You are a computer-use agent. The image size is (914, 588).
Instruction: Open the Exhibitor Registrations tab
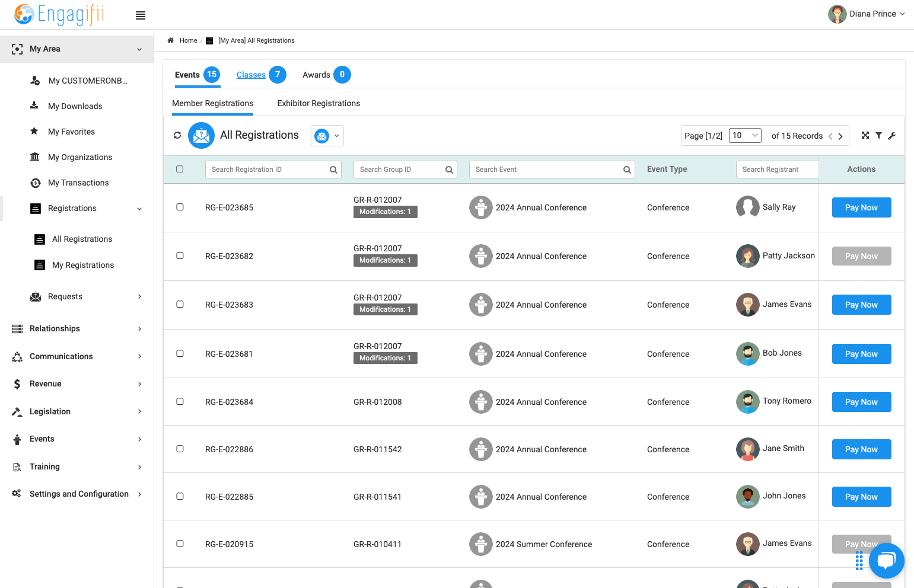point(319,103)
